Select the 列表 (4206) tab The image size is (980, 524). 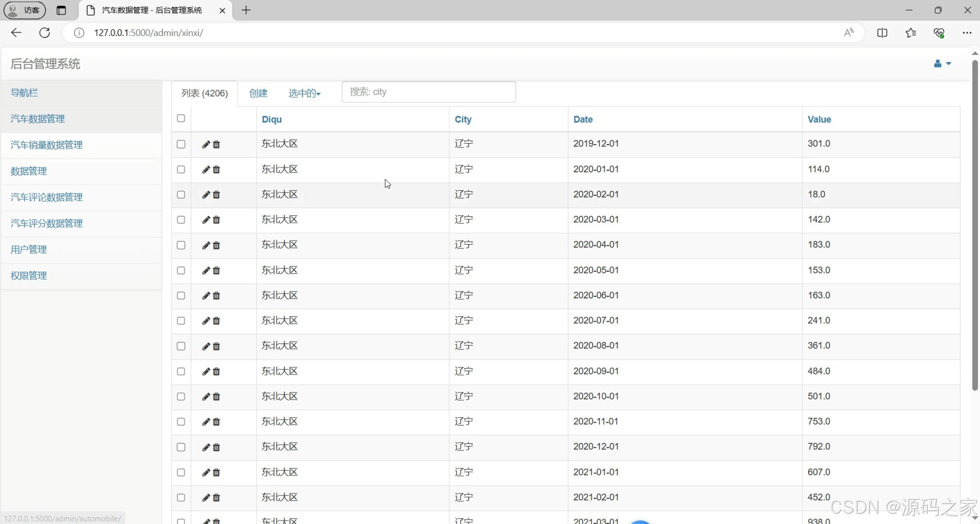pos(204,93)
